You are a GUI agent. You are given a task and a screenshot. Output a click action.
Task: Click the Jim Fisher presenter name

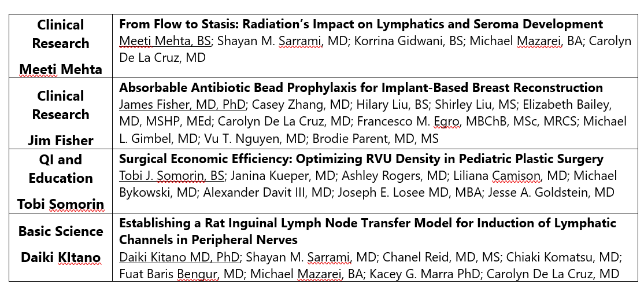pos(61,141)
